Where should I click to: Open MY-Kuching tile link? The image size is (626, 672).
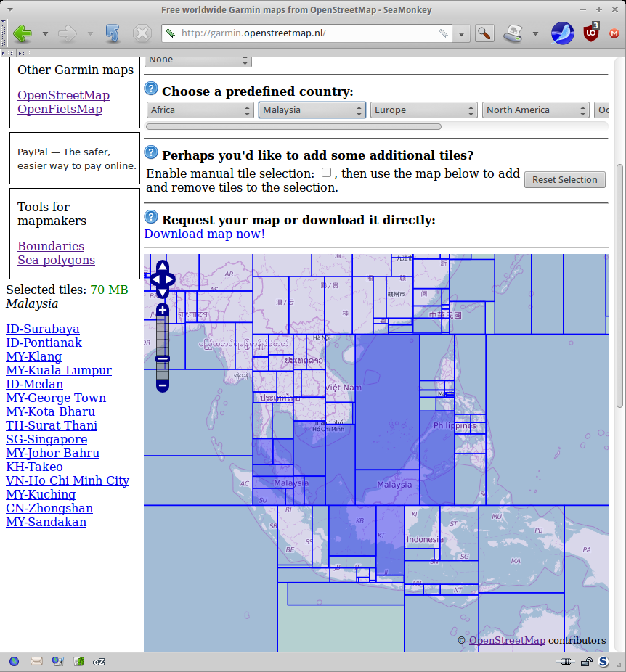pyautogui.click(x=41, y=494)
